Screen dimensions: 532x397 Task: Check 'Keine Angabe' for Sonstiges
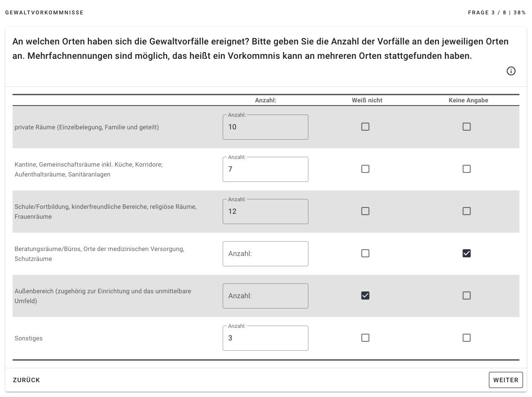point(466,338)
